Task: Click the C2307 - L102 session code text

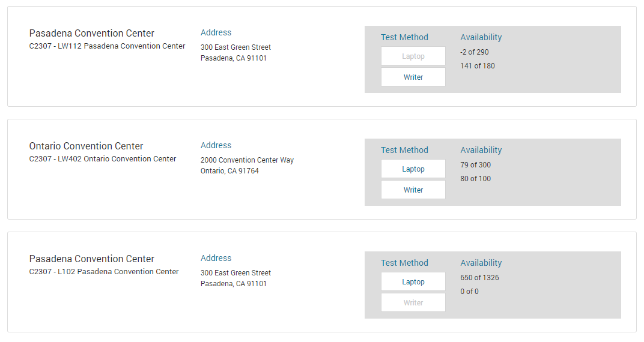Action: (x=104, y=272)
